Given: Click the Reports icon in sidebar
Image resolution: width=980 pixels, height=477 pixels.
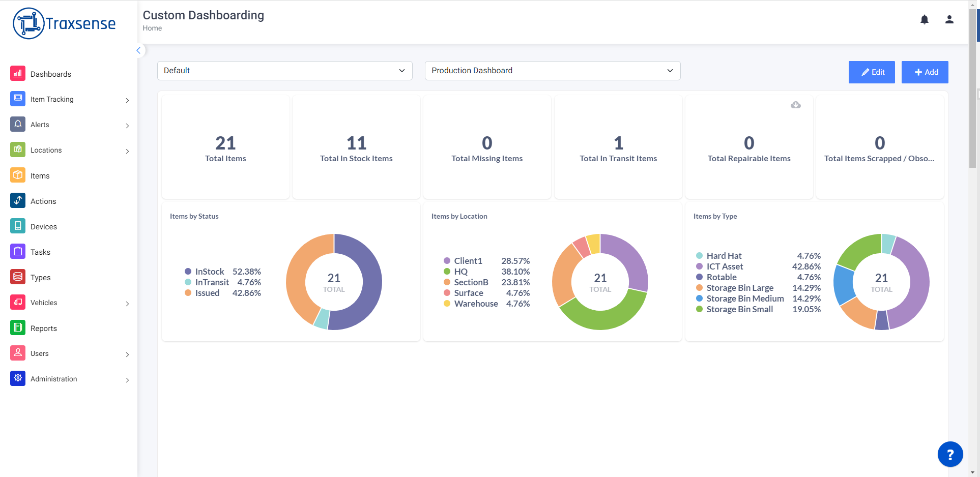Looking at the screenshot, I should (18, 328).
